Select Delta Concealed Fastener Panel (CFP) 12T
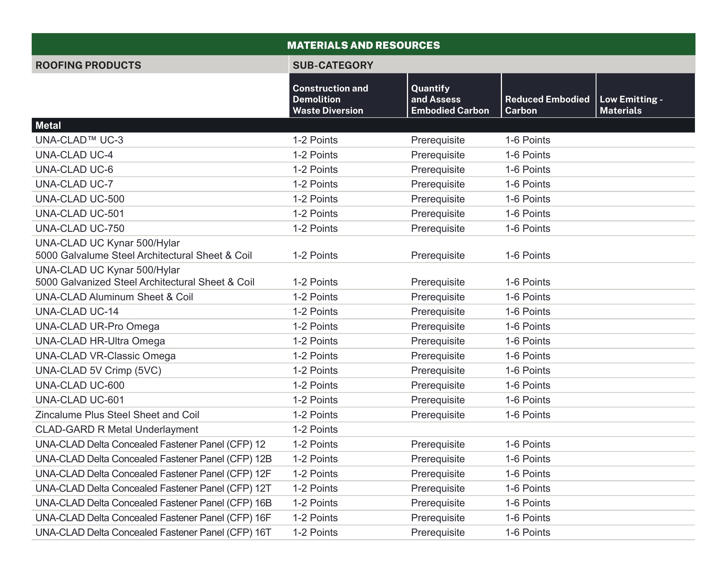 point(153,488)
